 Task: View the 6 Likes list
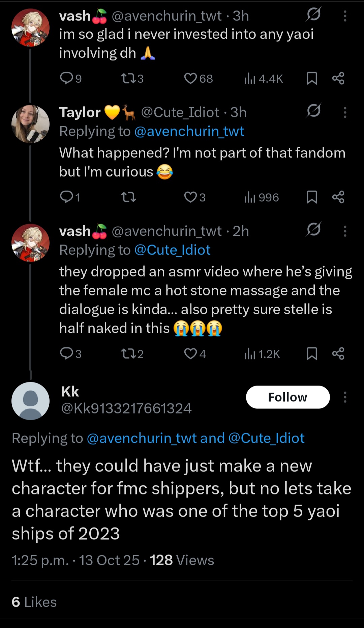coord(34,602)
